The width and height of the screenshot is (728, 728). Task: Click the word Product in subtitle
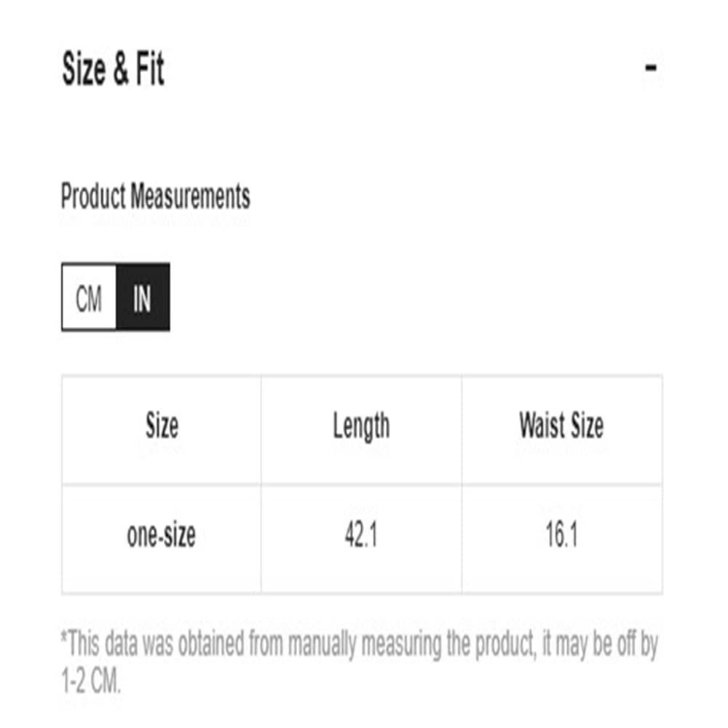pos(93,196)
